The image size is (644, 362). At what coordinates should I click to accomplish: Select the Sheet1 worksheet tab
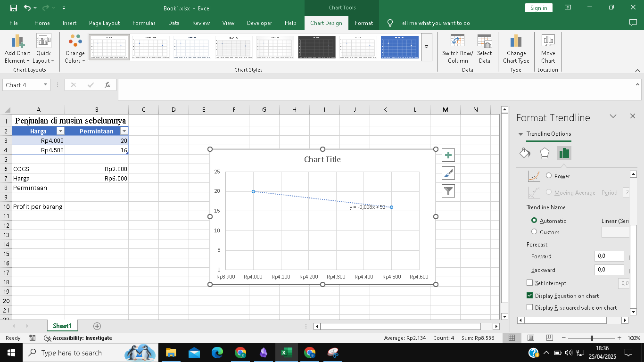tap(62, 326)
